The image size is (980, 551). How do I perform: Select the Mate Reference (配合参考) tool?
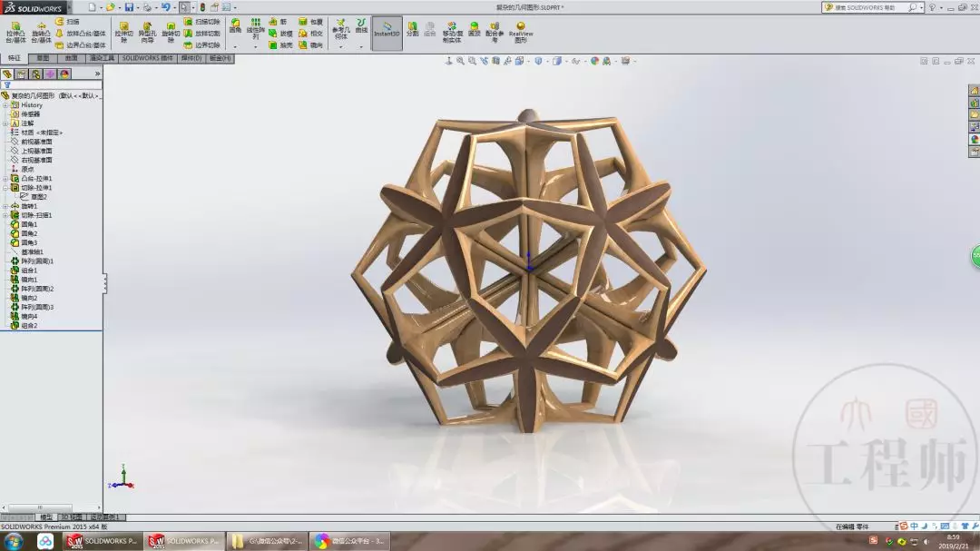coord(495,32)
